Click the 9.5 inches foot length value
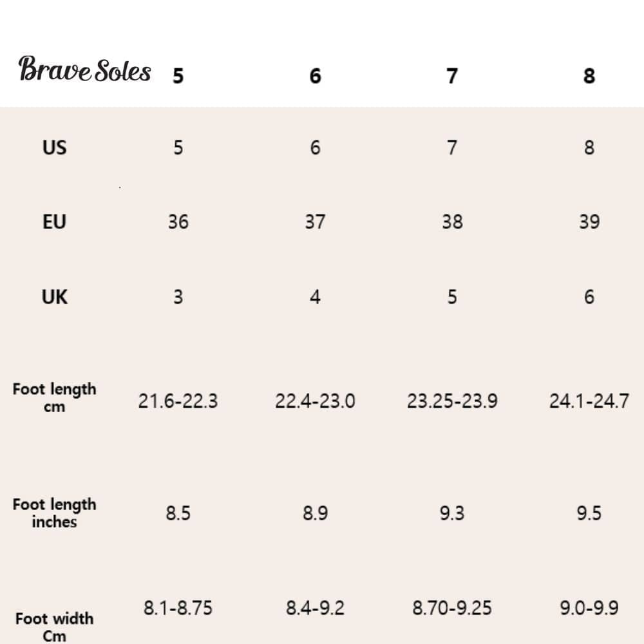644x644 pixels. point(589,513)
